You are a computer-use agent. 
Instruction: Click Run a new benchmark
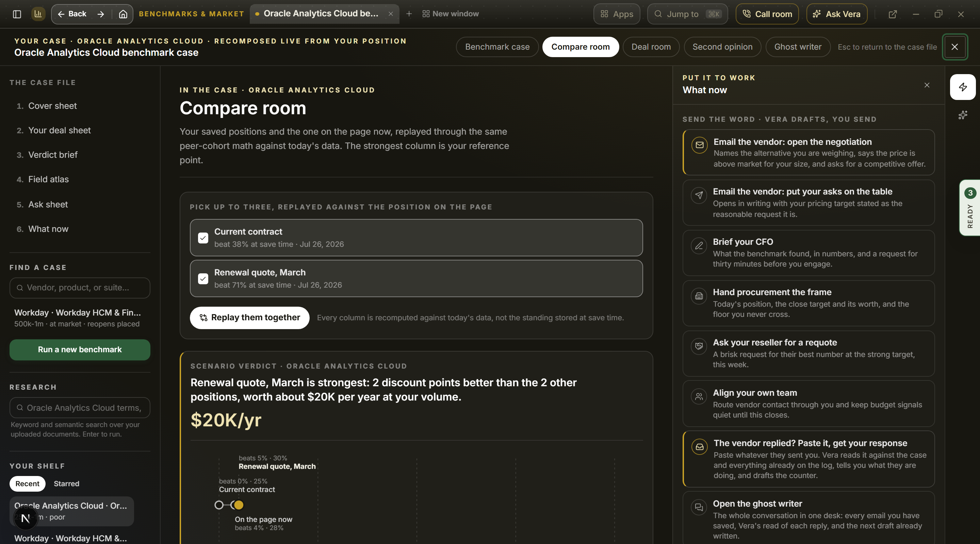[x=80, y=350]
